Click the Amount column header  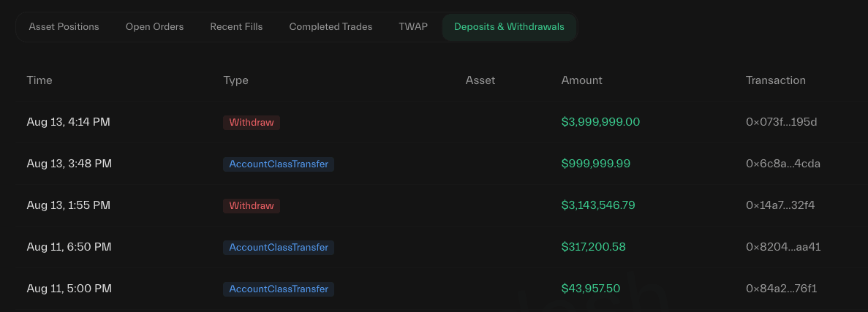click(x=581, y=80)
